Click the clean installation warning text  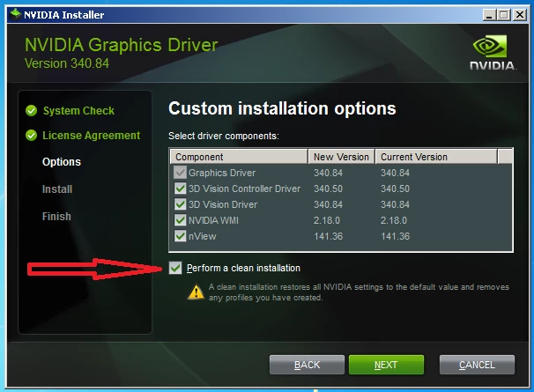tap(359, 292)
